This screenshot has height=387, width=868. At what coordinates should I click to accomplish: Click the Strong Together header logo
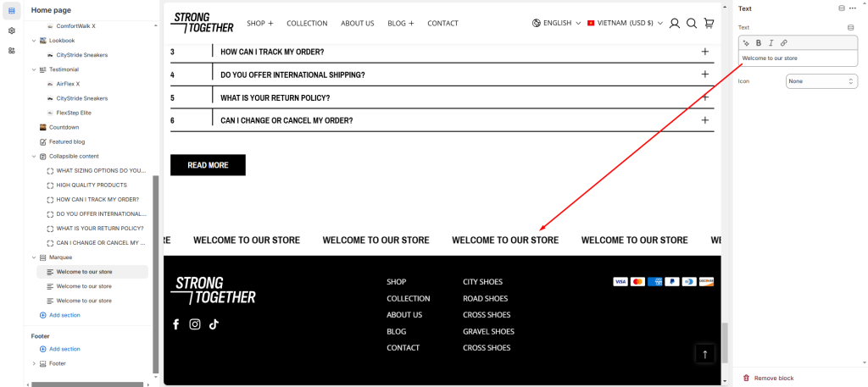click(202, 23)
